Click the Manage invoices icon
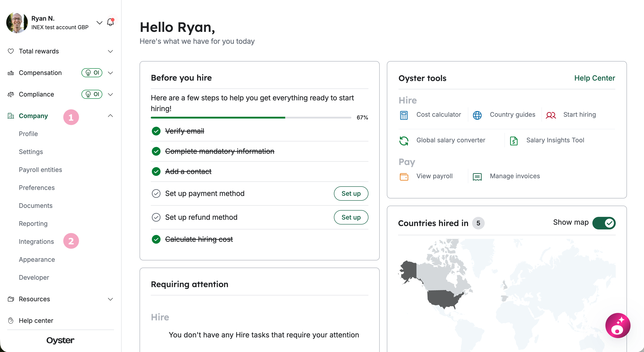The image size is (644, 352). click(477, 177)
